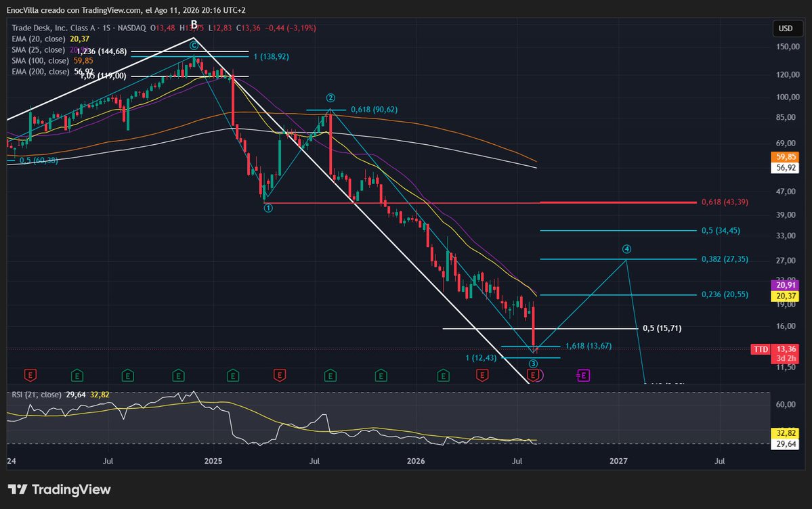Image resolution: width=812 pixels, height=509 pixels.
Task: Click the orange 59,85 price axis tag
Action: tap(786, 157)
